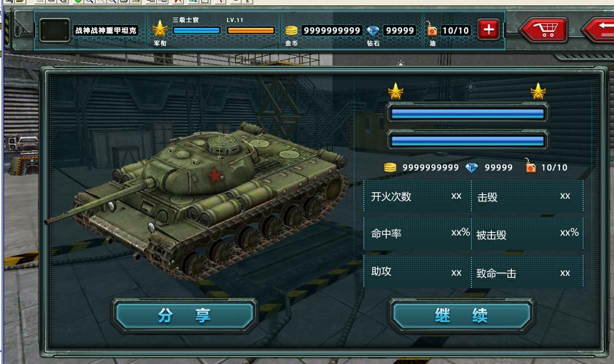The width and height of the screenshot is (614, 364).
Task: Select the military rank star icon
Action: click(160, 29)
